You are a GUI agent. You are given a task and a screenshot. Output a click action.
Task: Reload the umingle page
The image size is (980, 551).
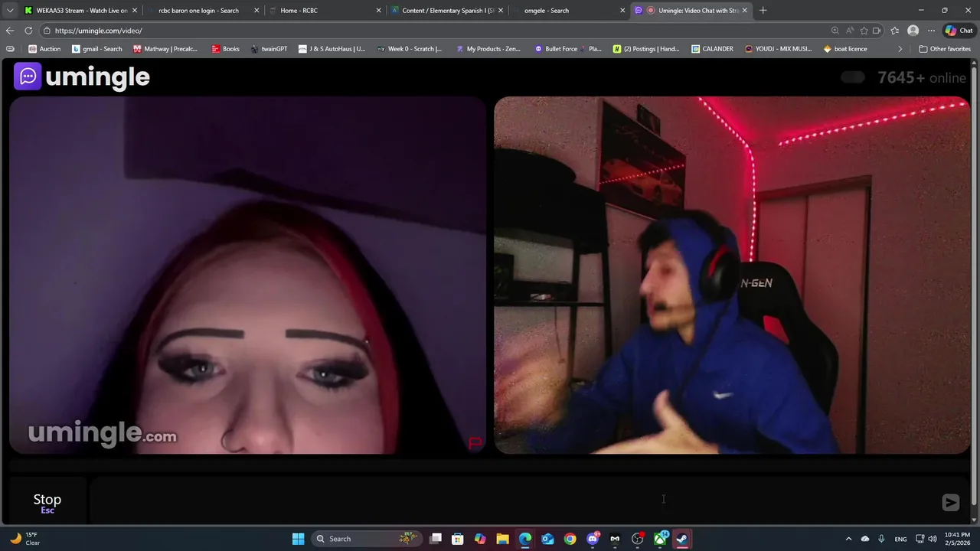(x=28, y=31)
